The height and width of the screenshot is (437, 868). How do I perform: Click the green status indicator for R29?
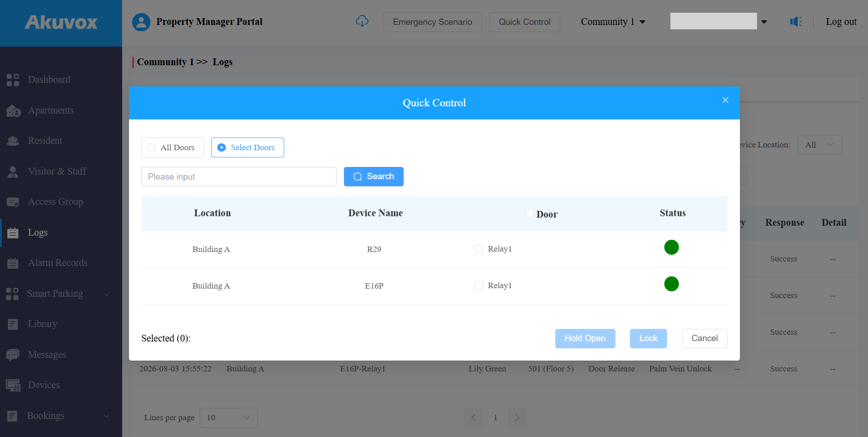coord(671,247)
